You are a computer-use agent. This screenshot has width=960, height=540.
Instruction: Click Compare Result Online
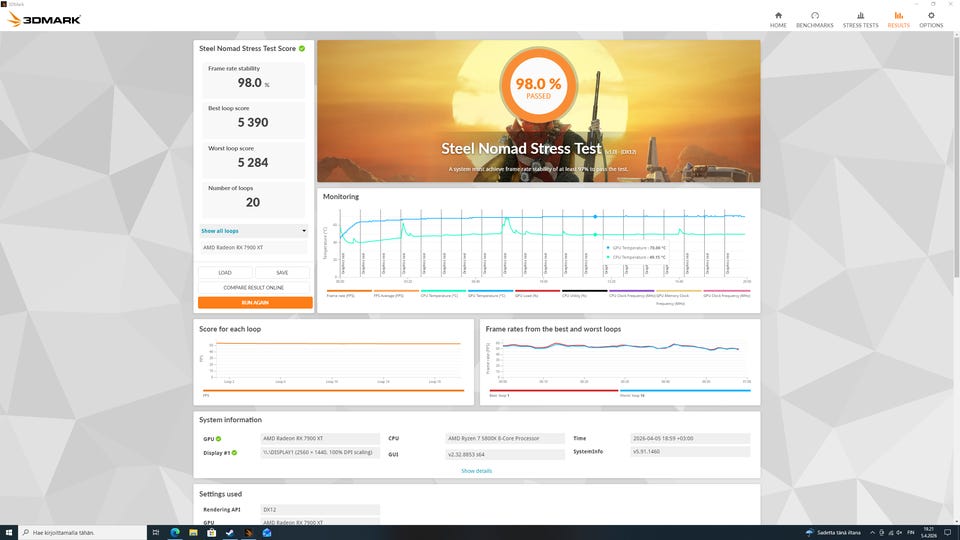click(253, 287)
